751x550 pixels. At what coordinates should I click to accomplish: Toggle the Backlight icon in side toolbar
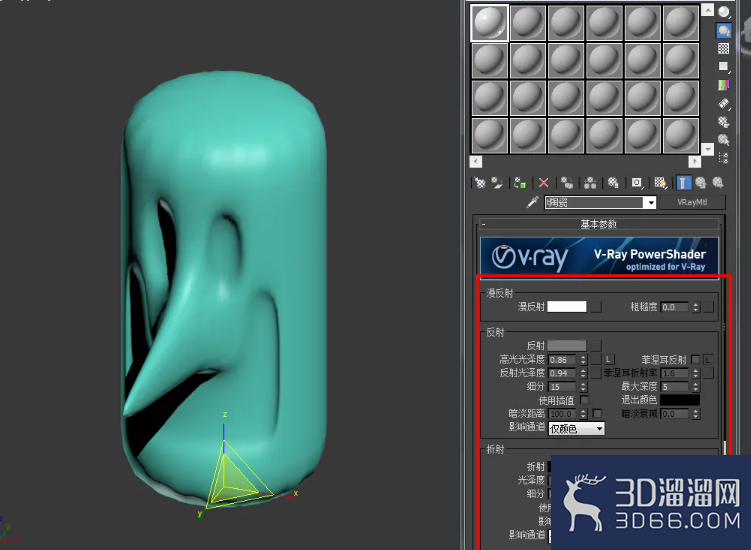(724, 30)
